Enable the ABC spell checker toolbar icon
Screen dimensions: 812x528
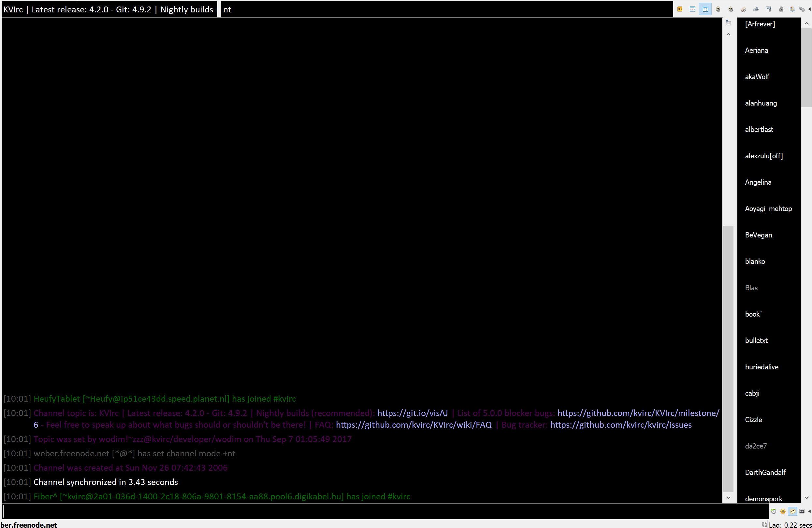pyautogui.click(x=680, y=9)
